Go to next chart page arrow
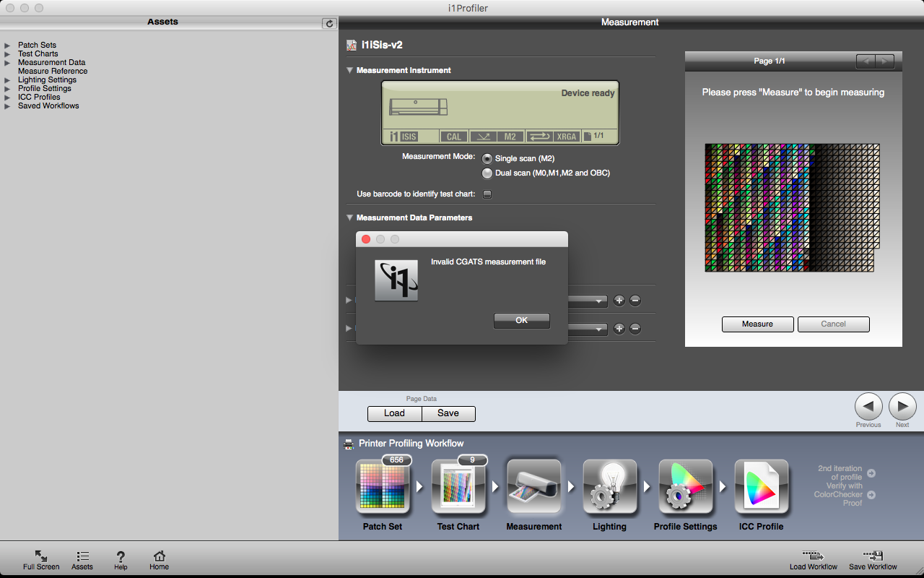Image resolution: width=924 pixels, height=578 pixels. pyautogui.click(x=885, y=61)
